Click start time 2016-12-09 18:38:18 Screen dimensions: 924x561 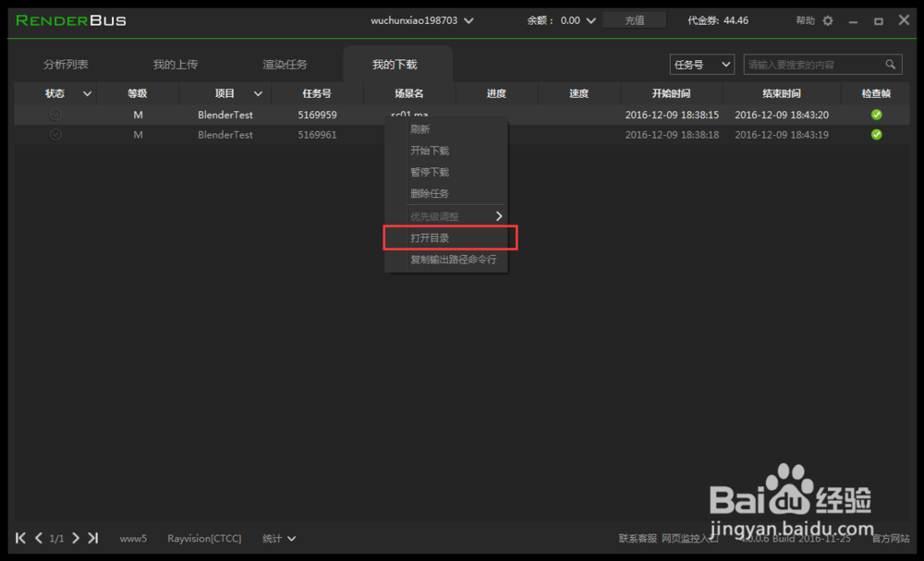click(672, 135)
